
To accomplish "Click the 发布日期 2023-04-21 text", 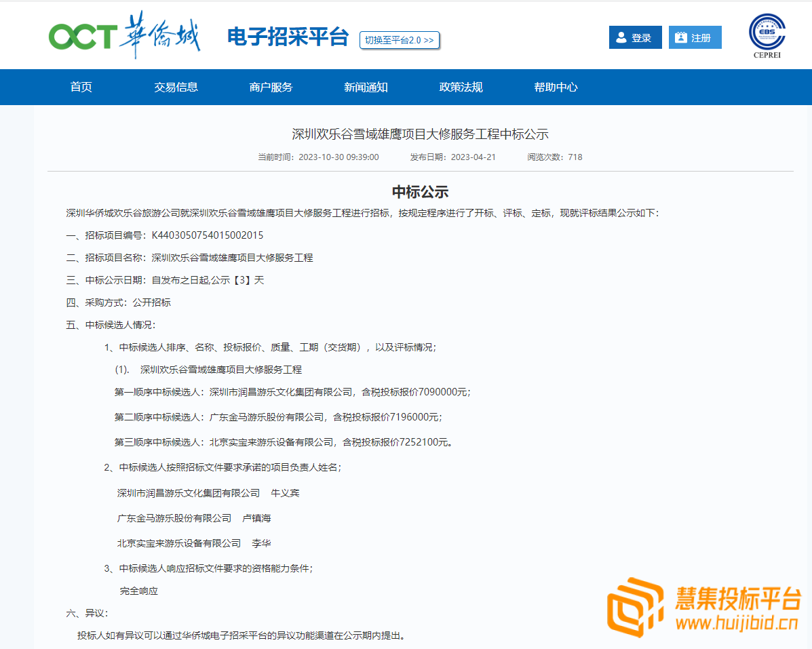I will click(x=452, y=157).
